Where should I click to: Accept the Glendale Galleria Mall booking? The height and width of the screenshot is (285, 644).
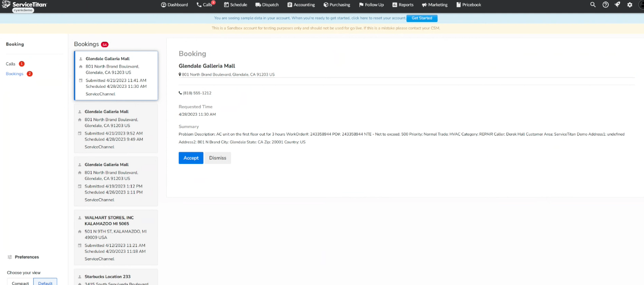[191, 158]
